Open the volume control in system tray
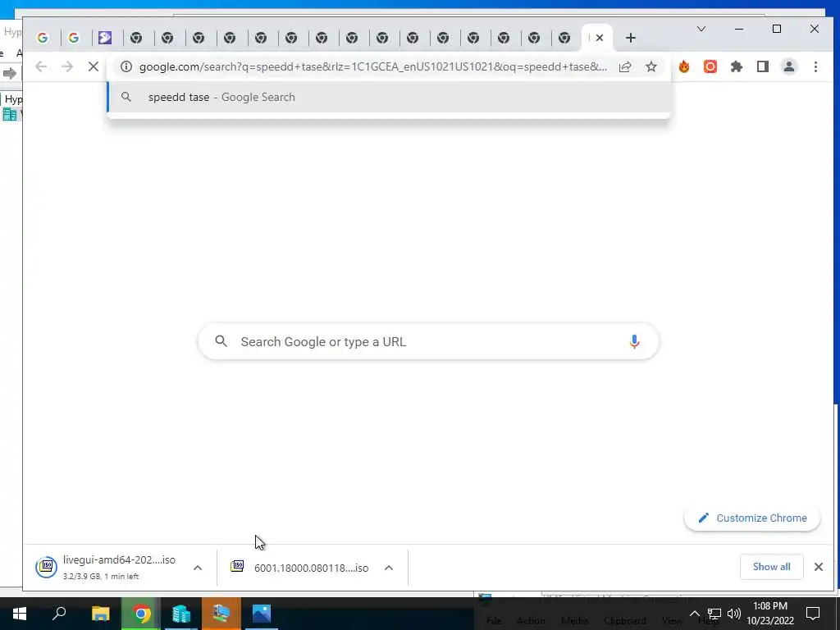This screenshot has width=840, height=630. pyautogui.click(x=734, y=614)
